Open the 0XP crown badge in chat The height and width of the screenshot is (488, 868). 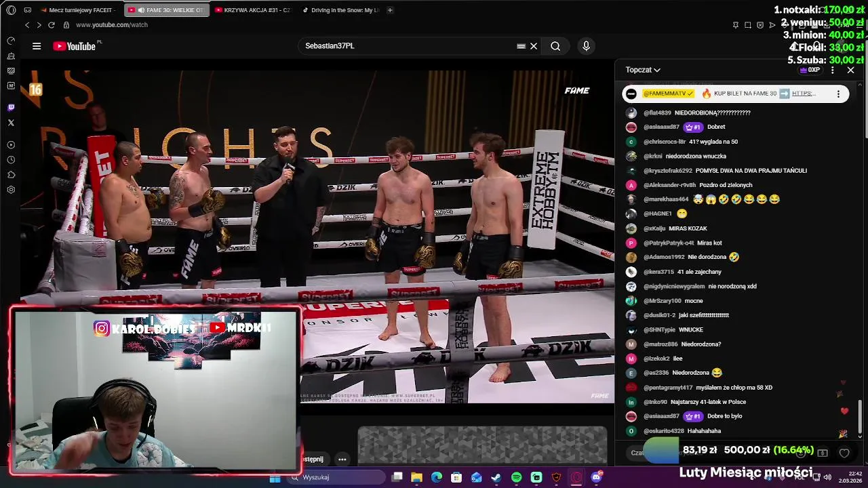(x=810, y=70)
